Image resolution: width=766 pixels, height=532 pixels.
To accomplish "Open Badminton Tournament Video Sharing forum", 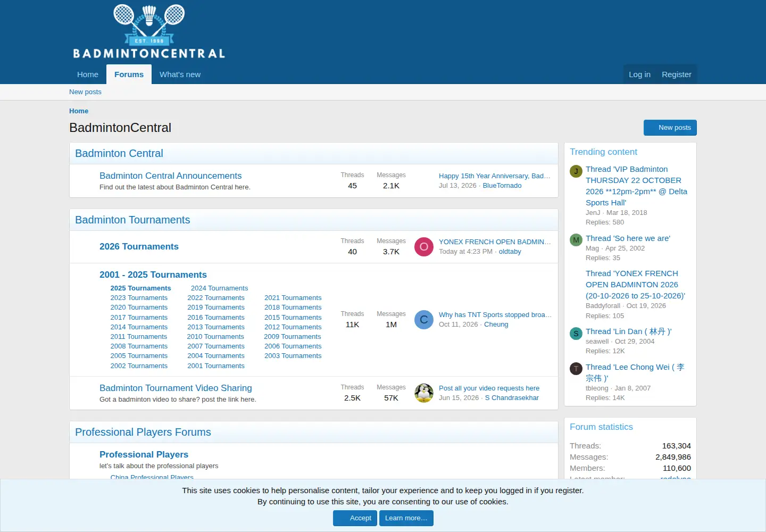I will point(176,388).
